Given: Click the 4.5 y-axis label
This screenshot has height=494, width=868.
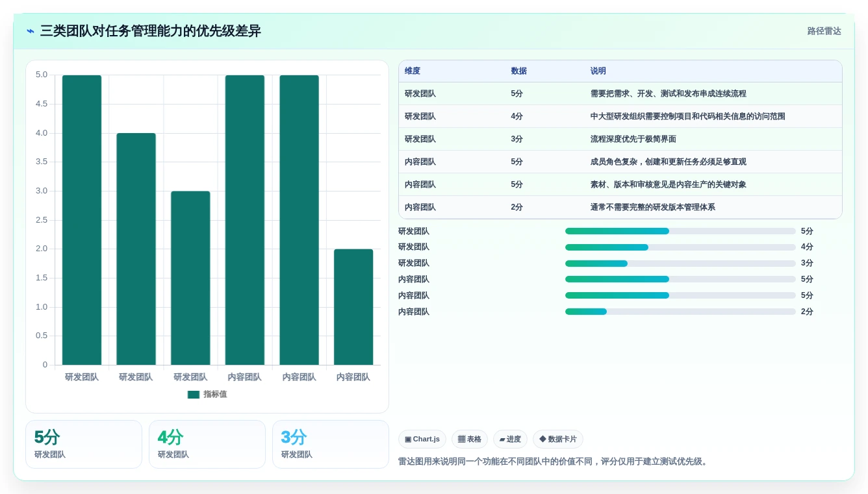Looking at the screenshot, I should [42, 104].
